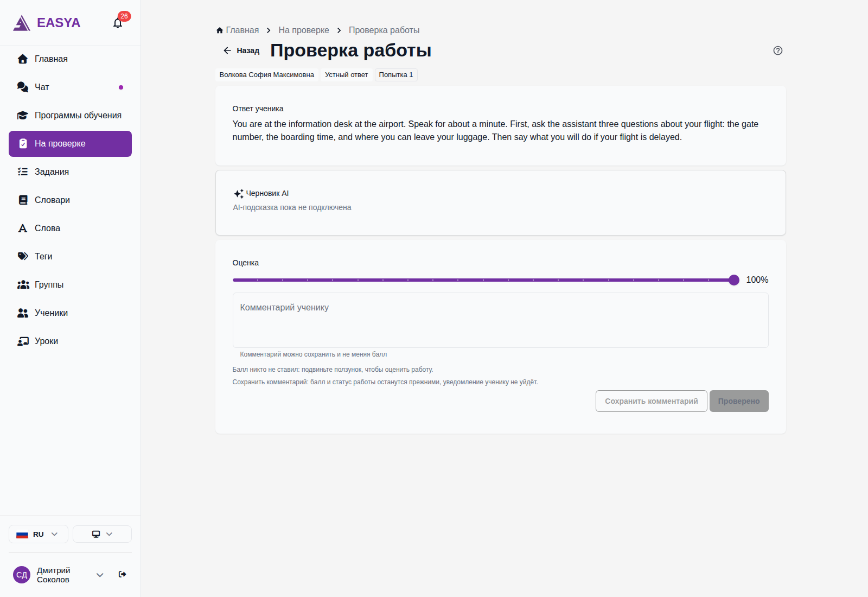Click the Оценка slider handle
This screenshot has height=597, width=868.
click(734, 280)
